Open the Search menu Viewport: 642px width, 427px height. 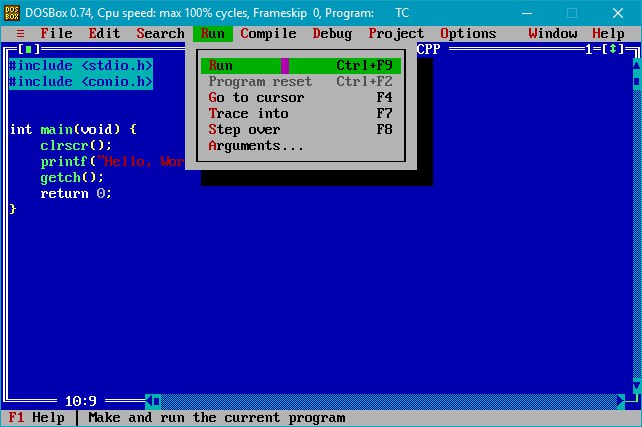tap(160, 34)
